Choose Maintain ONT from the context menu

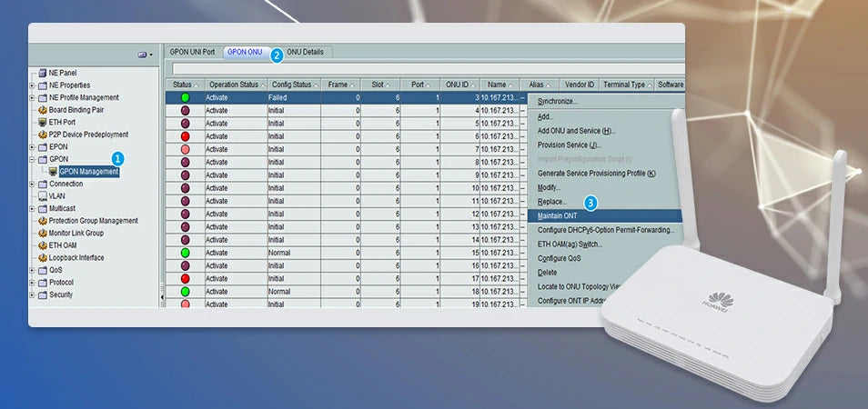point(559,215)
